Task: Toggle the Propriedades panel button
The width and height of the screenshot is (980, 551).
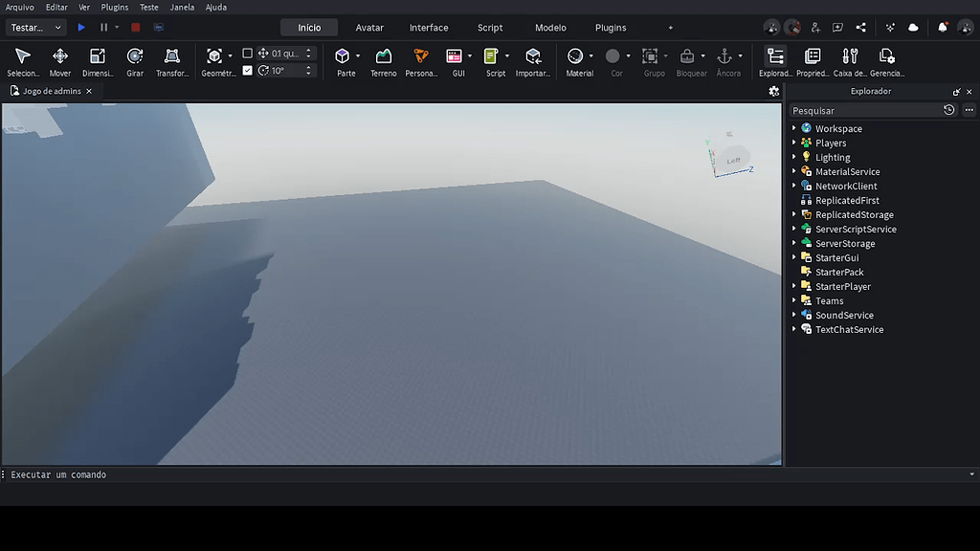Action: 813,62
